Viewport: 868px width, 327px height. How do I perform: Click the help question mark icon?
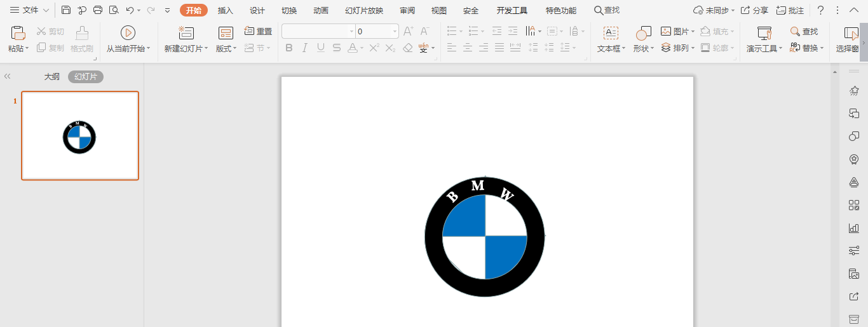coord(820,10)
